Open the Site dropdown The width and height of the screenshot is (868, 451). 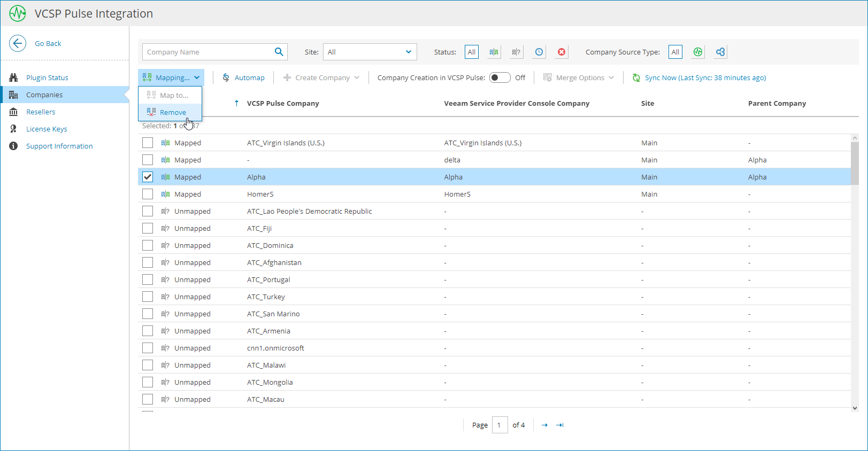click(x=370, y=52)
